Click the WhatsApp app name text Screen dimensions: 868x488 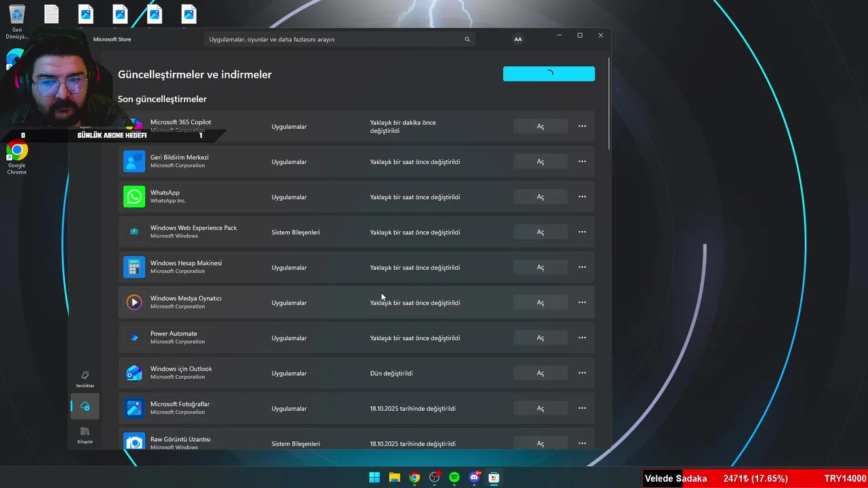coord(165,192)
